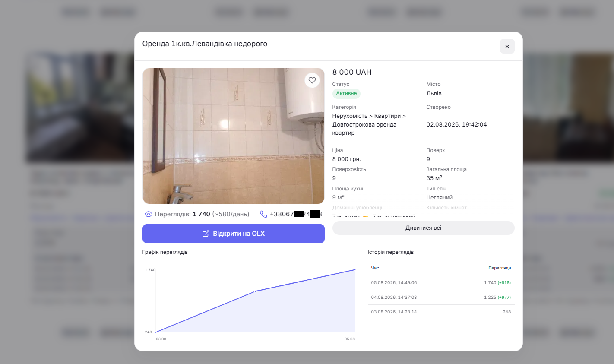Click wall type value Цегляний
614x364 pixels.
(440, 197)
